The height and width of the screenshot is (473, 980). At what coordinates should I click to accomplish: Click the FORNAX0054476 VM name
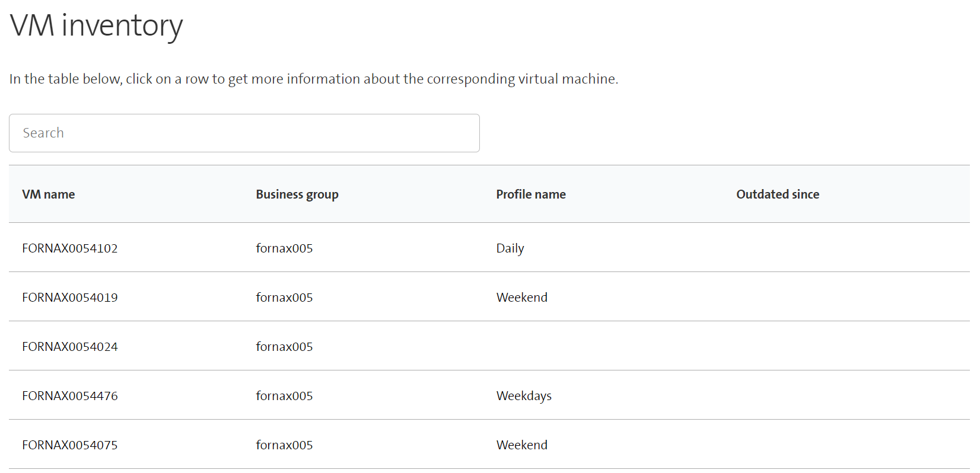click(x=70, y=396)
